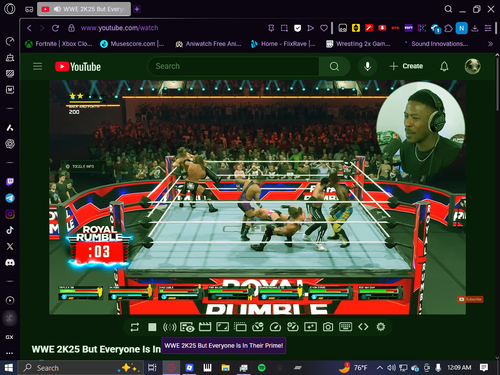
Task: Open ChatGPT in the sidebar
Action: point(10,144)
